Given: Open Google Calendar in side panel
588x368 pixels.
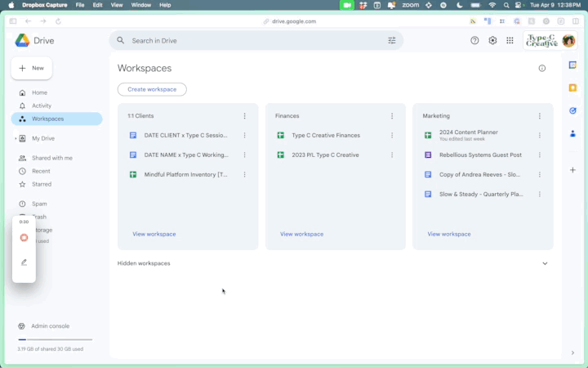Looking at the screenshot, I should (572, 65).
